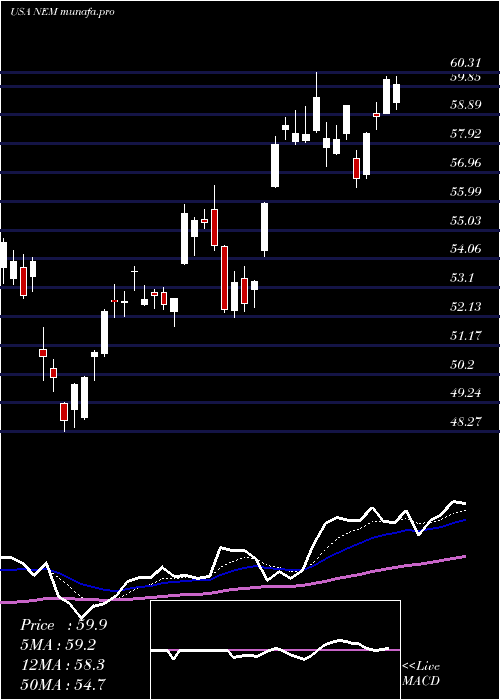Click the pink 50MA line in lower panel
Image resolution: width=500 pixels, height=700 pixels.
(x=232, y=590)
